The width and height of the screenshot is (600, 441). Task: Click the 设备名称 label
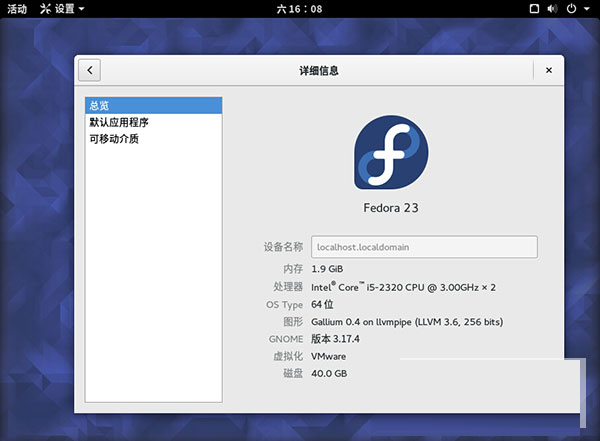[x=283, y=247]
